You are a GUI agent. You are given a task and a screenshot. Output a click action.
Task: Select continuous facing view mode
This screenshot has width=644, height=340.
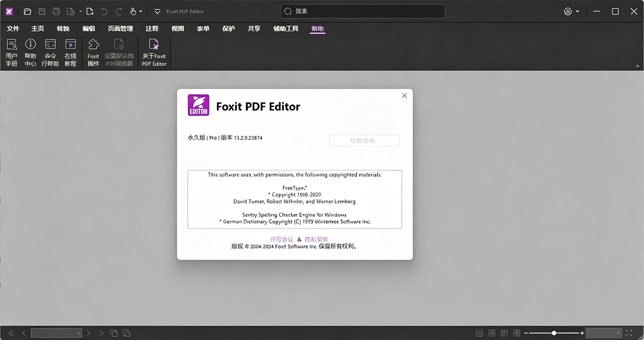(517, 333)
